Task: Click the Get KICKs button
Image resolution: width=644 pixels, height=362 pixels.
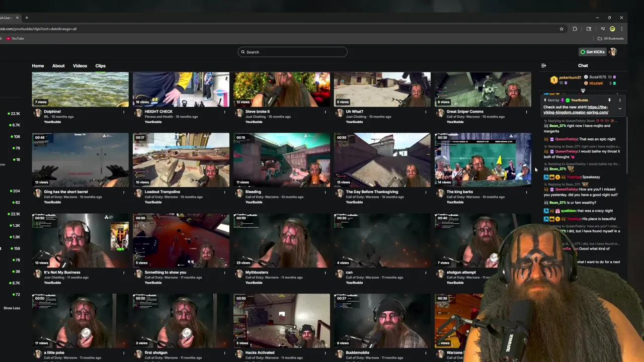Action: (x=593, y=52)
